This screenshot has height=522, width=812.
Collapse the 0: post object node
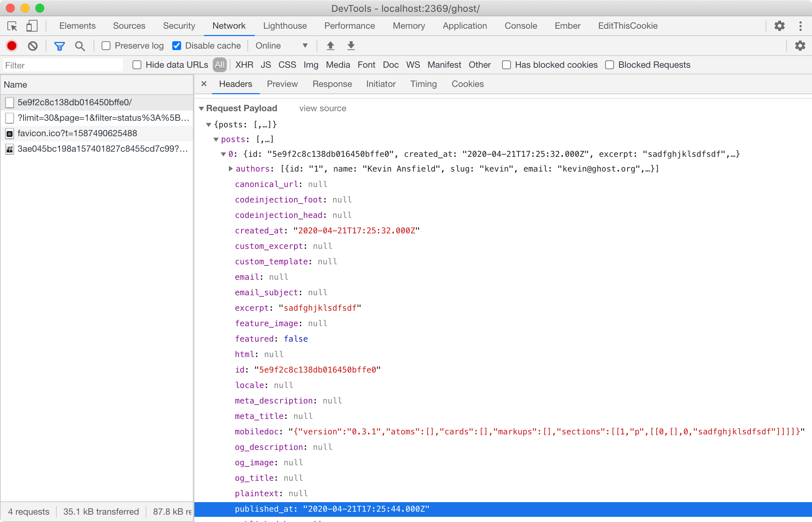tap(223, 154)
